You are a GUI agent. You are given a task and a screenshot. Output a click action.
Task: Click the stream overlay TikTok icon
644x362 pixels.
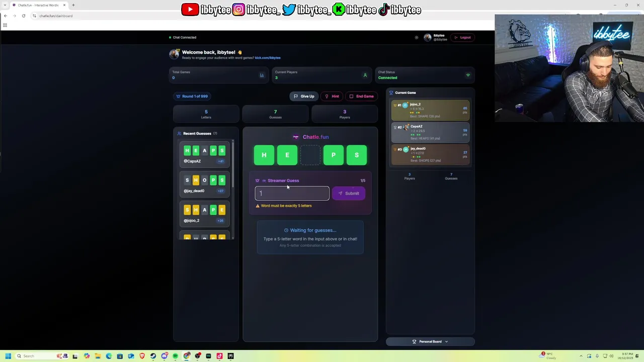384,10
